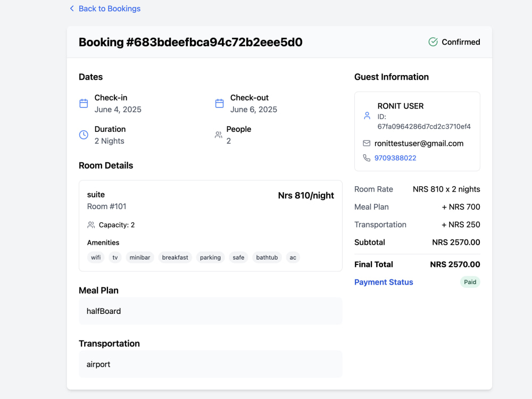Select the parking amenity tag

[x=210, y=257]
